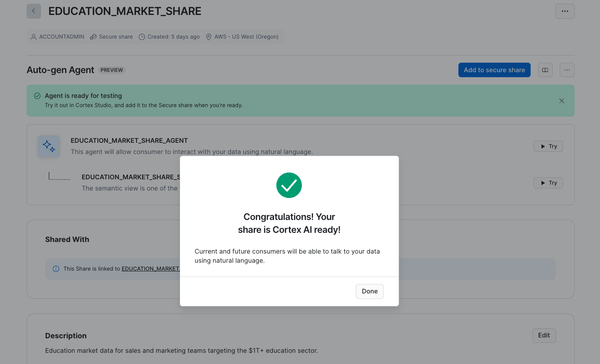Click the ACCOUNTADMIN role label

coord(62,37)
